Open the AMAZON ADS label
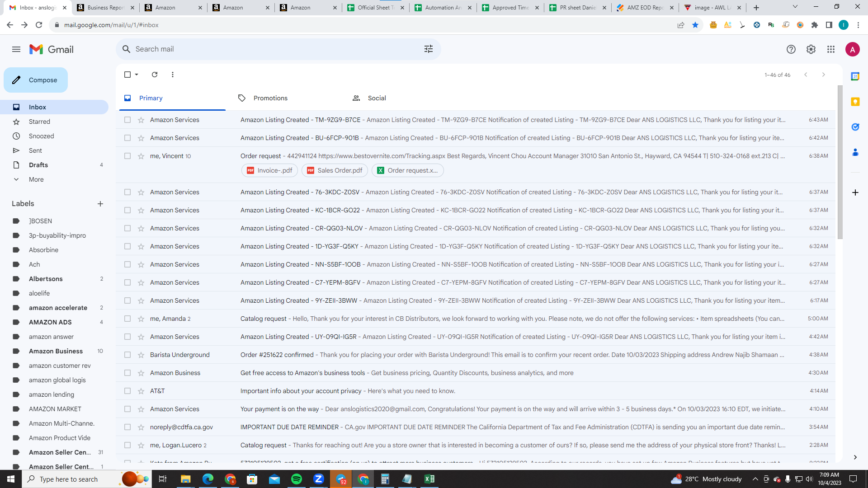 click(50, 322)
